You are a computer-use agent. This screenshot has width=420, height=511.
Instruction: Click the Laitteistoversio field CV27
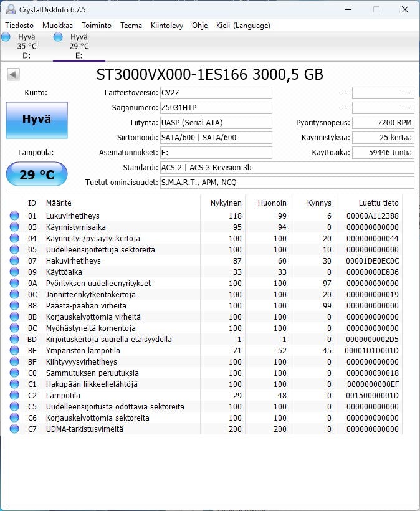(216, 93)
